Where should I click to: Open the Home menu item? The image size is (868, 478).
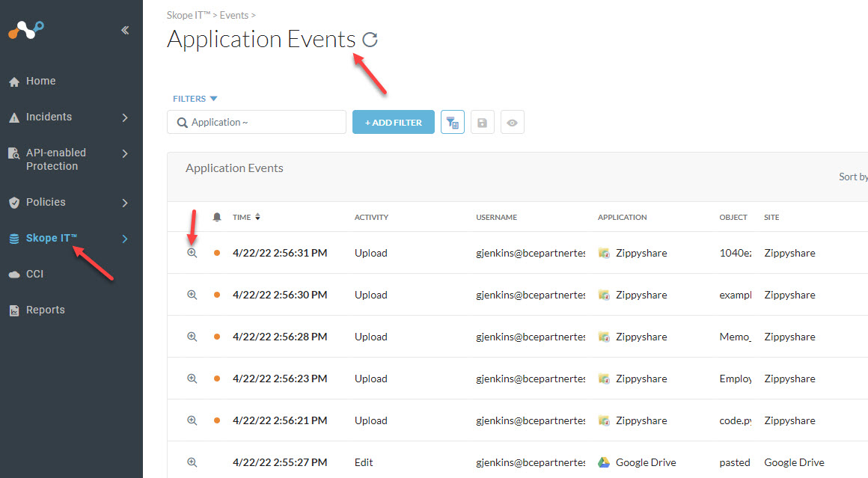[x=41, y=81]
